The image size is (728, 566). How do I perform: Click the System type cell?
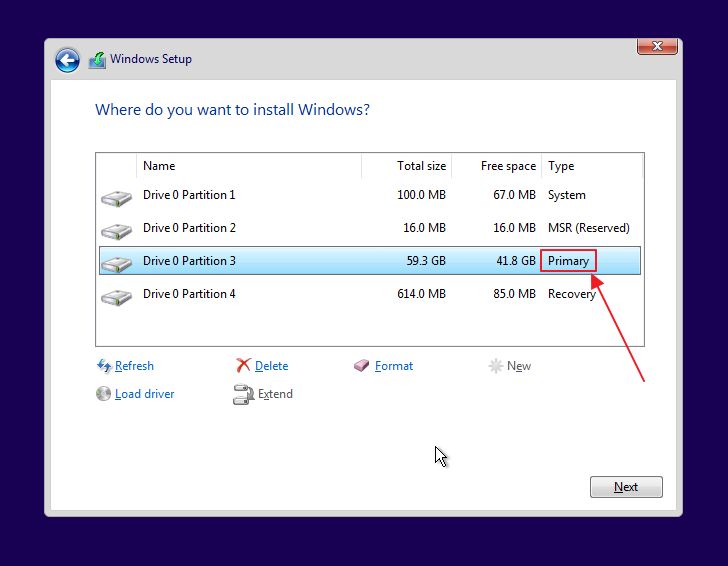tap(566, 195)
